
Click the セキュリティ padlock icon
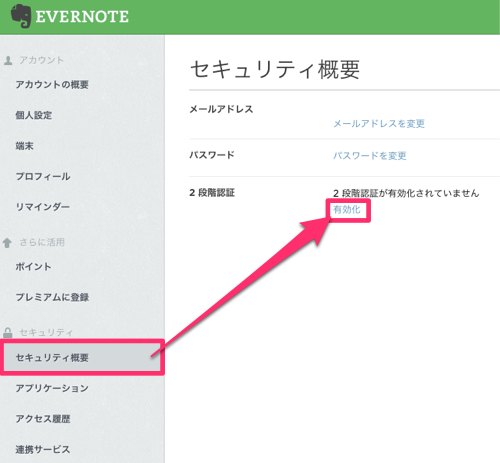(x=8, y=332)
